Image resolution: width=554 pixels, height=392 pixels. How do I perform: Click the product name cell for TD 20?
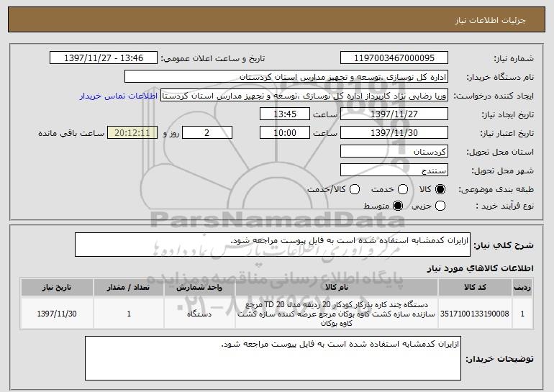(x=337, y=314)
